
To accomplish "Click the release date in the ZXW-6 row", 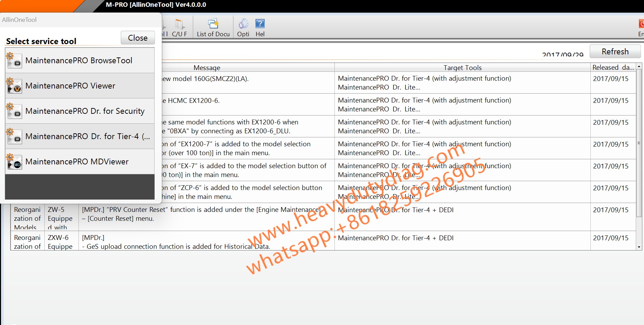I will pyautogui.click(x=613, y=241).
